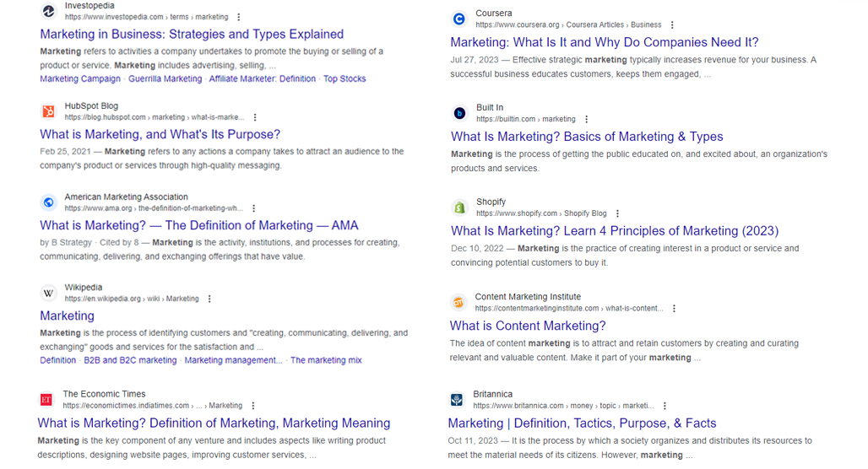Open the AMA 'Definition of Marketing' result title
The height and width of the screenshot is (469, 868).
199,226
